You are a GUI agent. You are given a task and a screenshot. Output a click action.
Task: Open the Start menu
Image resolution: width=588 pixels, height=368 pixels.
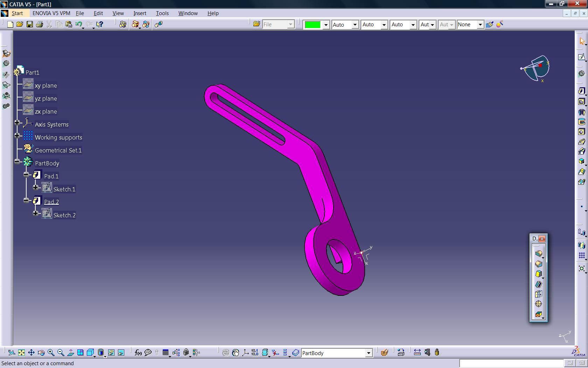tap(17, 13)
